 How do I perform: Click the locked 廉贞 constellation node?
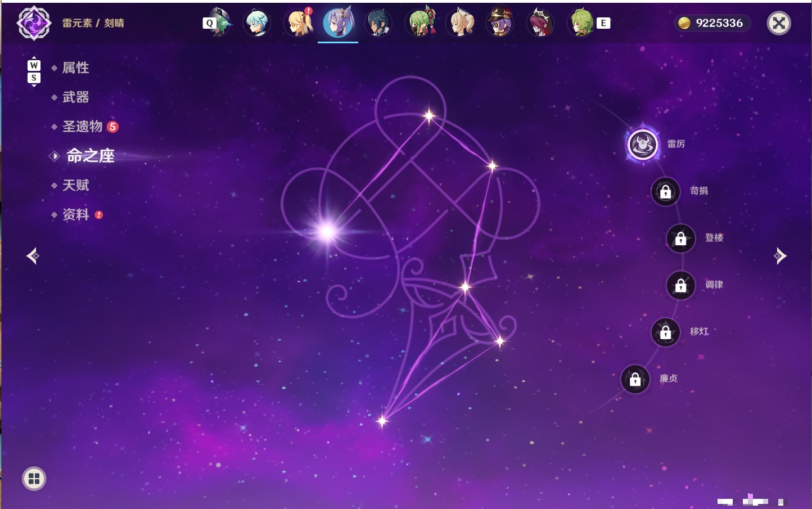point(635,380)
